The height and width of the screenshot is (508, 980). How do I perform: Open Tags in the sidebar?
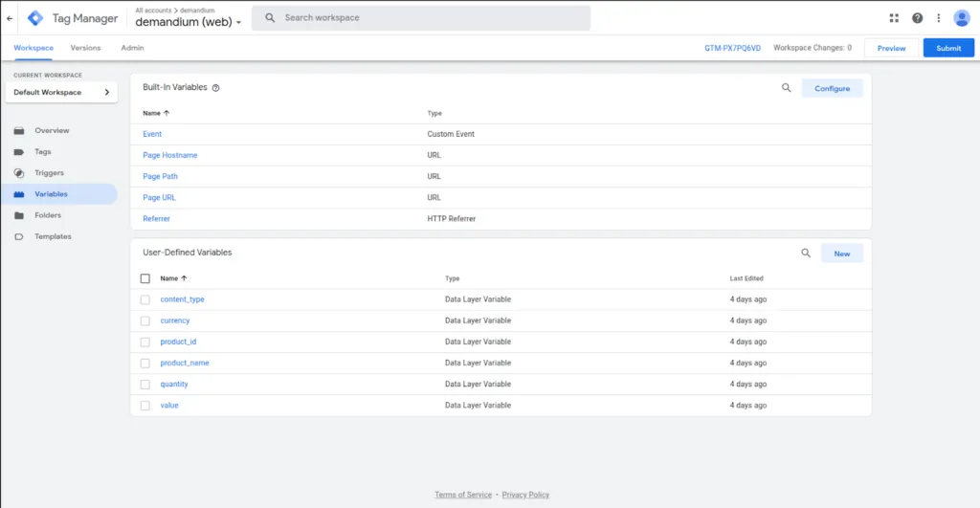tap(43, 152)
